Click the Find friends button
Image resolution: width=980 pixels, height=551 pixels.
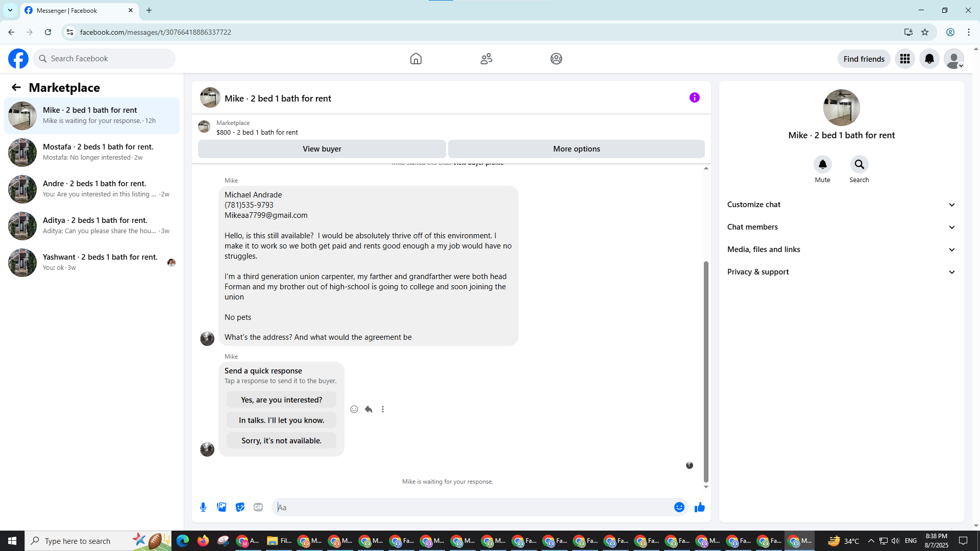(x=864, y=59)
